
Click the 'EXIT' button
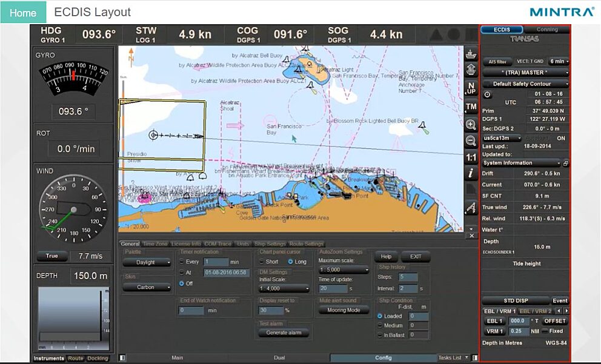tap(416, 256)
